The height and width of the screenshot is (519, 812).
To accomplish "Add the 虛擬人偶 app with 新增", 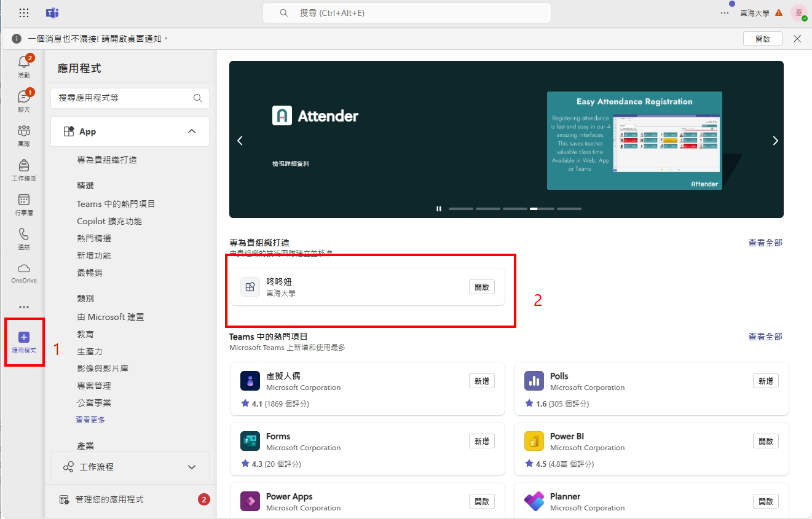I will tap(482, 381).
